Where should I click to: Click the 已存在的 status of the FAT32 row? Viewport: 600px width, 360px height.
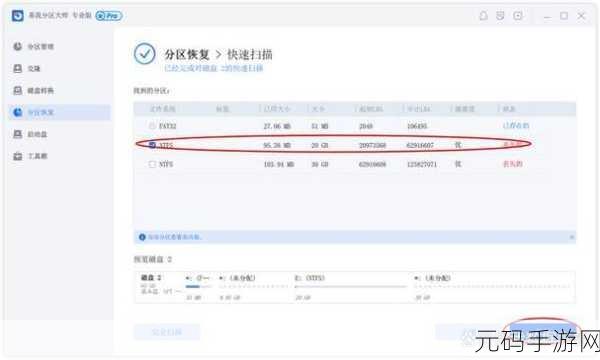point(516,125)
